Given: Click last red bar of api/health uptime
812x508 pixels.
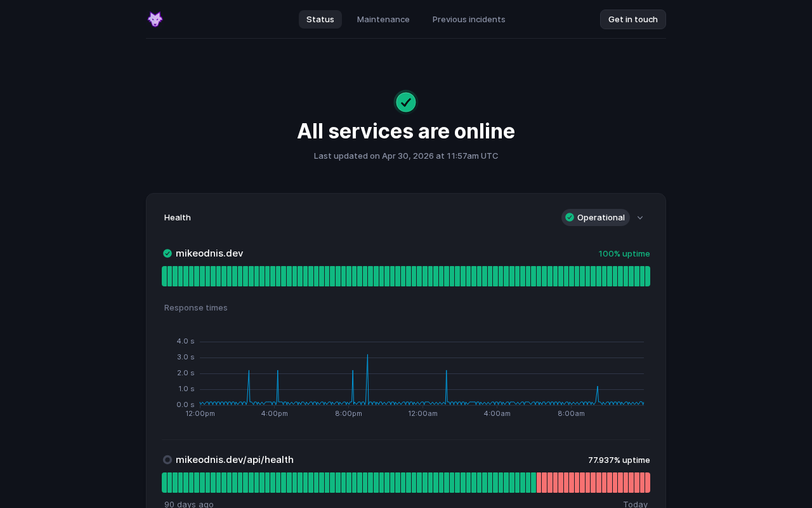Looking at the screenshot, I should click(x=648, y=483).
